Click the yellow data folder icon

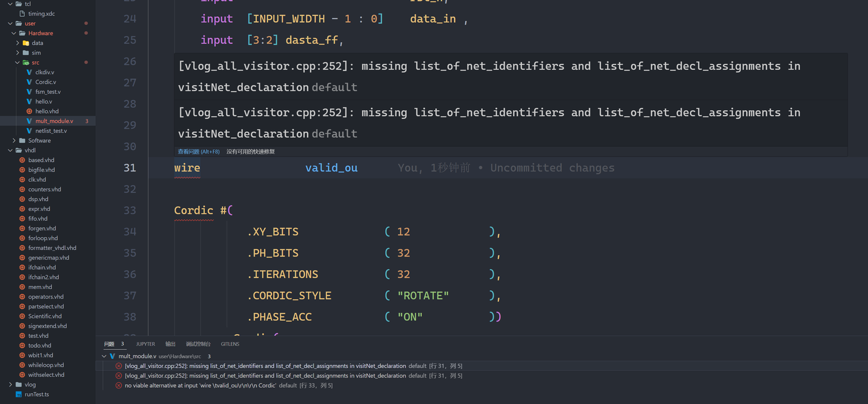(25, 43)
